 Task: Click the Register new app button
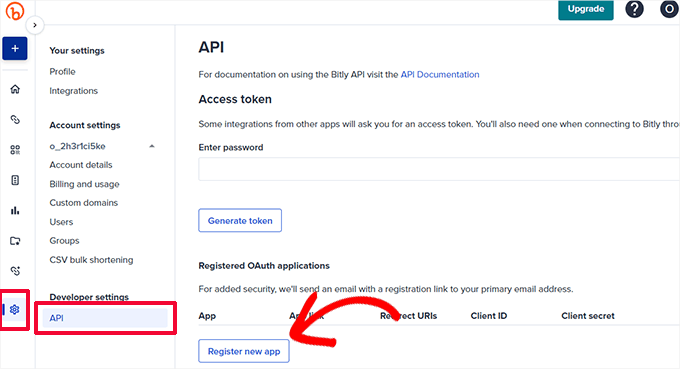point(244,351)
